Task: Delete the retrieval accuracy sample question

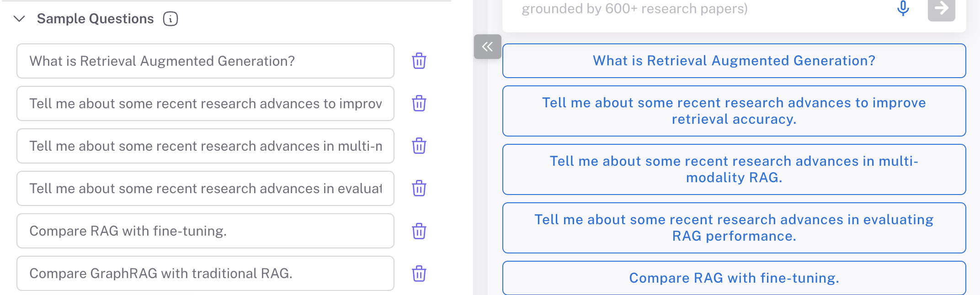Action: click(x=419, y=103)
